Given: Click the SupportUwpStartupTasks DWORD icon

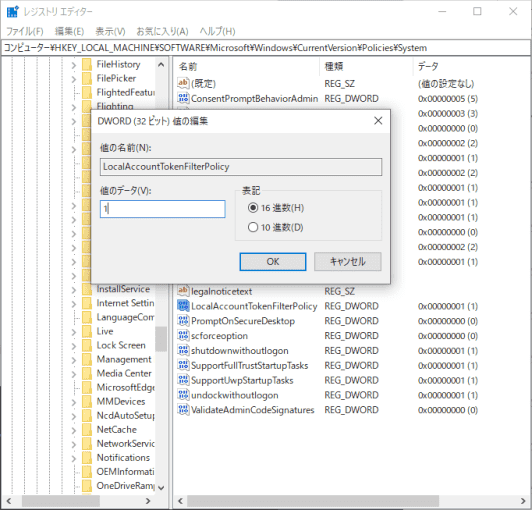Looking at the screenshot, I should coord(183,380).
